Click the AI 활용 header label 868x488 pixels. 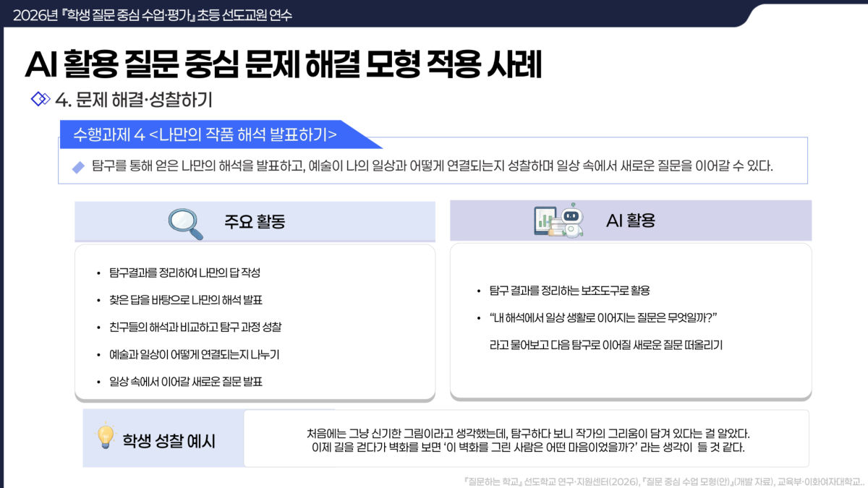point(631,221)
